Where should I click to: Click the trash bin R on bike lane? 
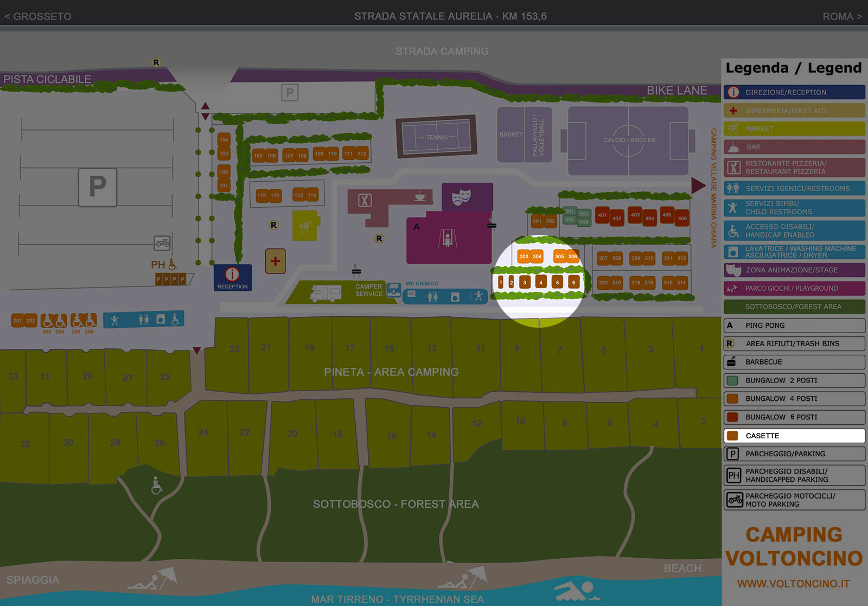(156, 62)
